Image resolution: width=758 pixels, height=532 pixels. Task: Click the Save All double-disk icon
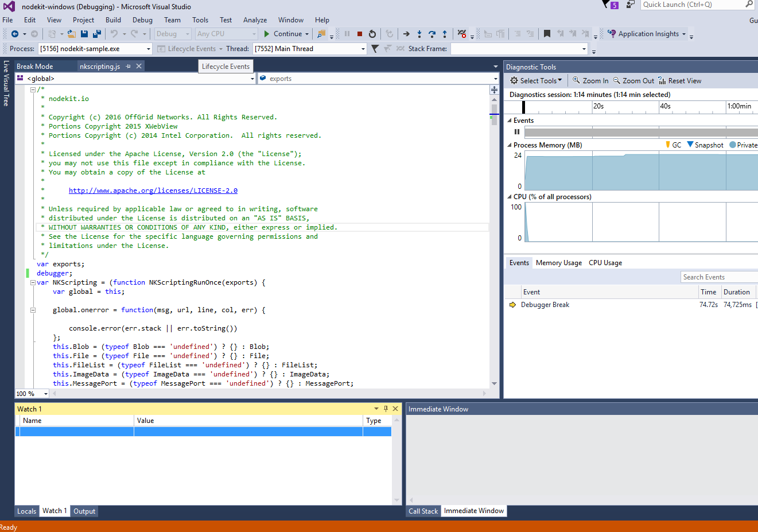click(97, 34)
